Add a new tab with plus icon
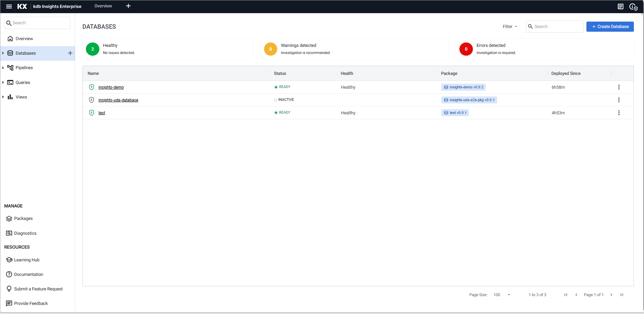This screenshot has width=644, height=314. pyautogui.click(x=128, y=6)
